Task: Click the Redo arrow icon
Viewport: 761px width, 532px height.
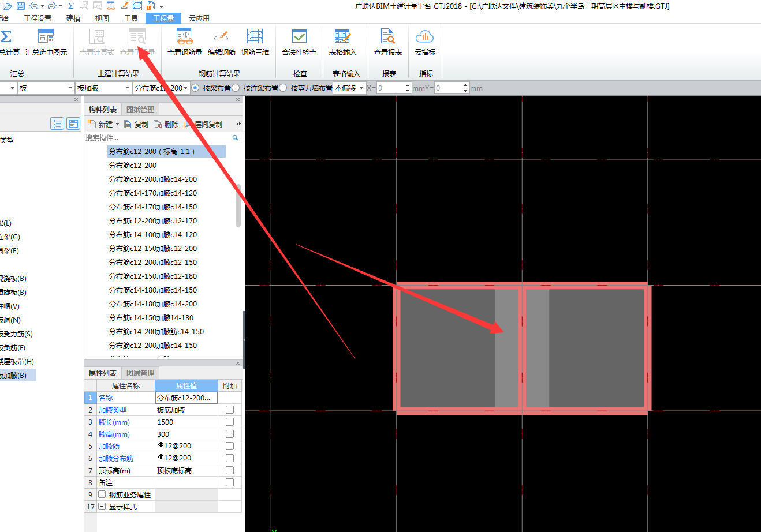Action: coord(52,6)
